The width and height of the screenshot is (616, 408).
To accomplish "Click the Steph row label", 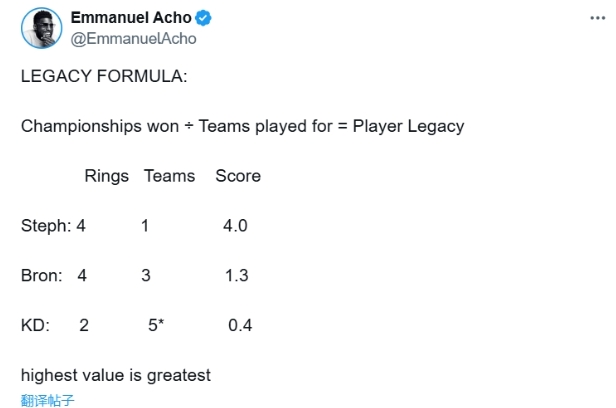I will pos(46,226).
